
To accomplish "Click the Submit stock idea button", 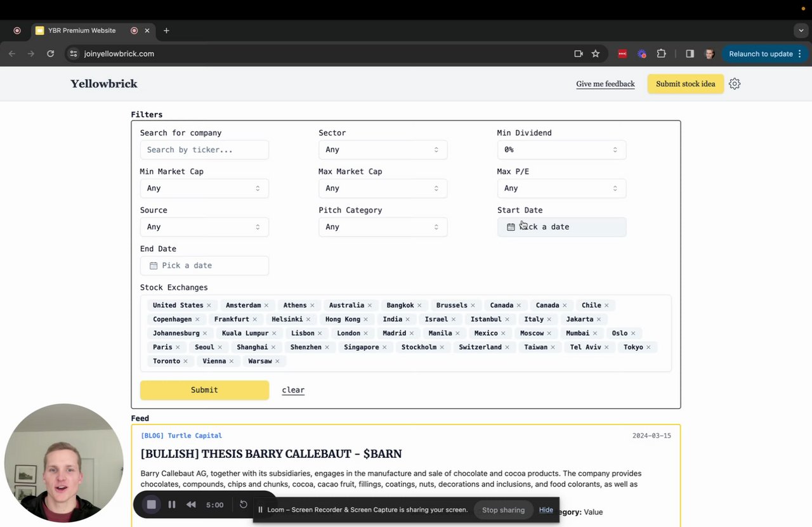I will (686, 84).
